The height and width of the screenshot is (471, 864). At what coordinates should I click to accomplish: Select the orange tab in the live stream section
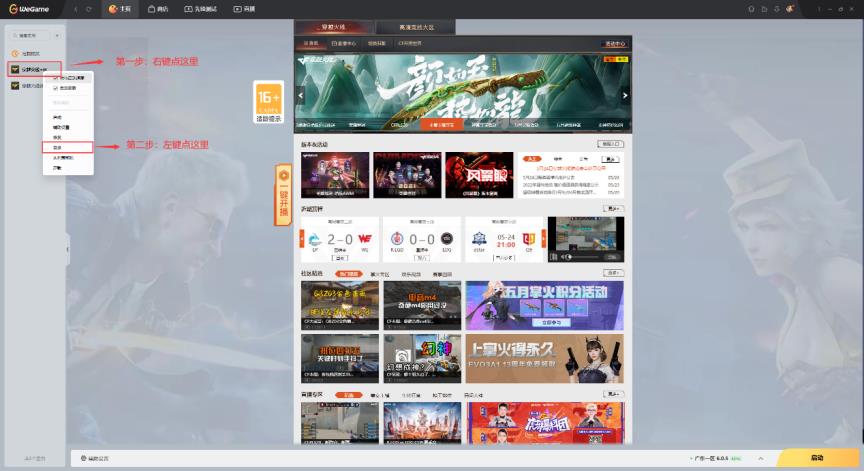click(349, 395)
